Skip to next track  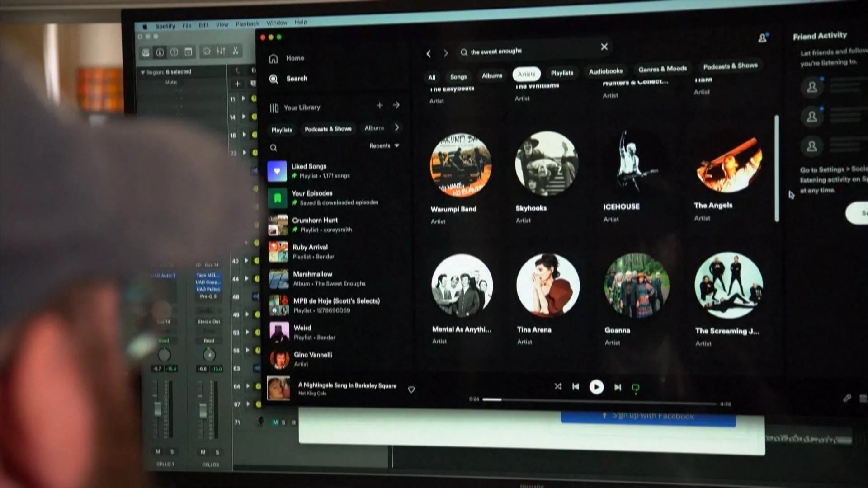pyautogui.click(x=618, y=387)
